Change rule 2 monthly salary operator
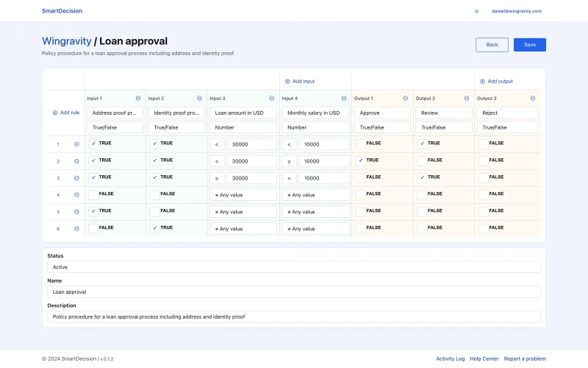 click(x=289, y=161)
